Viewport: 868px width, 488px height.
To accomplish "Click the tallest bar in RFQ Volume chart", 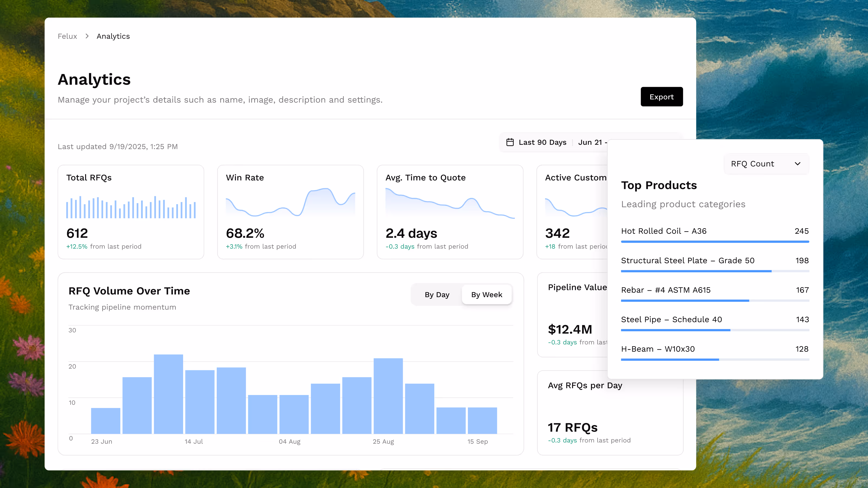I will tap(168, 394).
